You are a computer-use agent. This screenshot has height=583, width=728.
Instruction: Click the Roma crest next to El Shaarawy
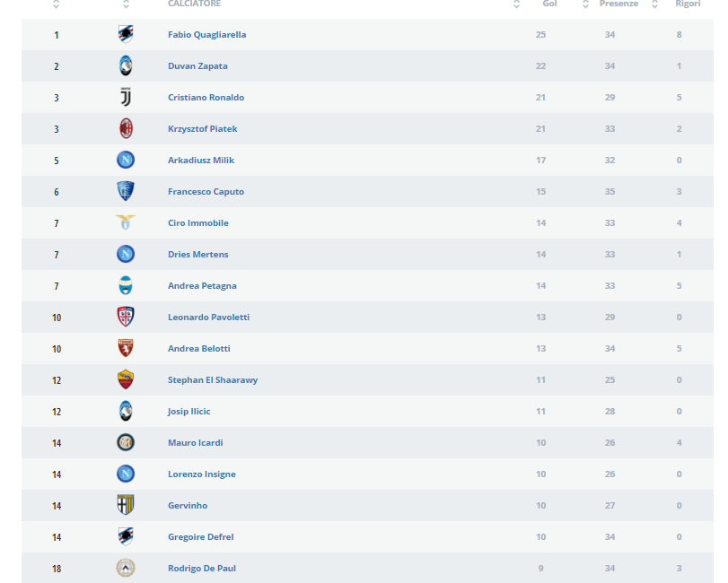point(126,379)
